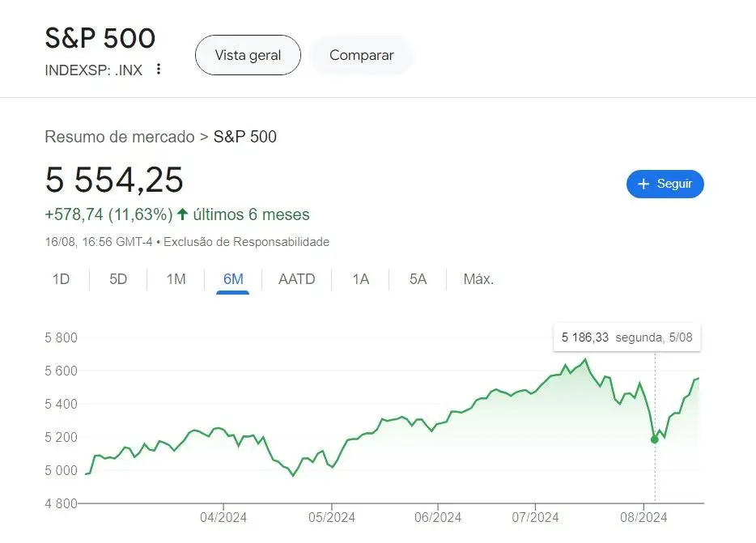
Task: Click the S&P 500 breadcrumb link
Action: tap(244, 137)
